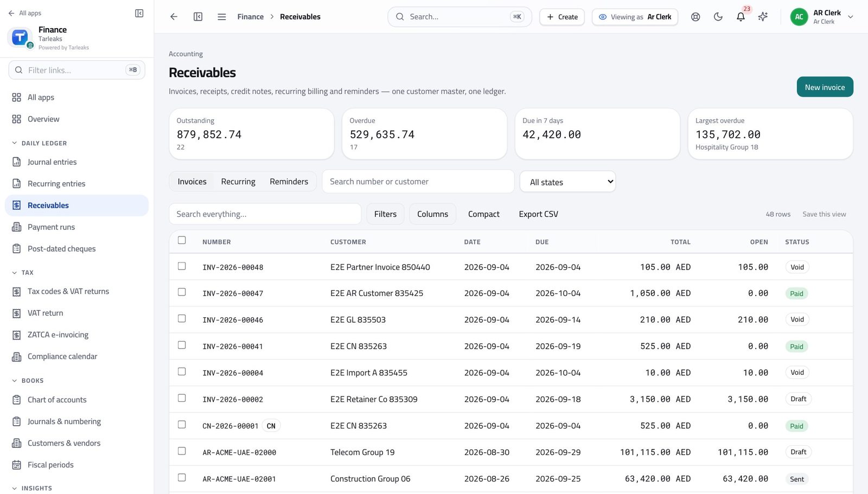This screenshot has width=868, height=494.
Task: Go back using the top-bar left arrow
Action: (x=174, y=17)
